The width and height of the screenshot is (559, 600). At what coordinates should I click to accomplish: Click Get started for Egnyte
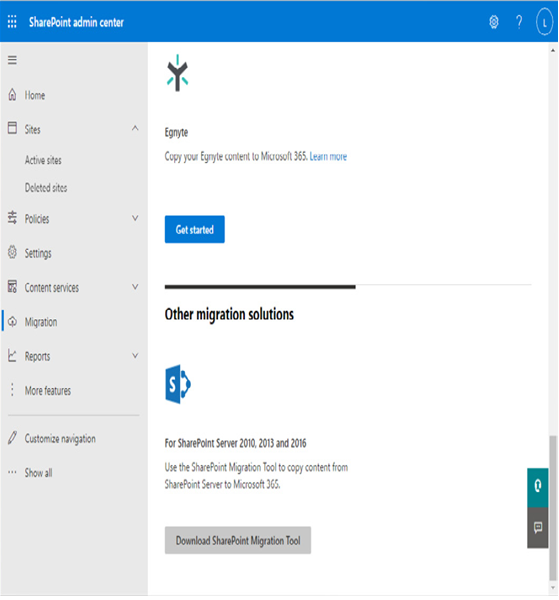coord(195,229)
